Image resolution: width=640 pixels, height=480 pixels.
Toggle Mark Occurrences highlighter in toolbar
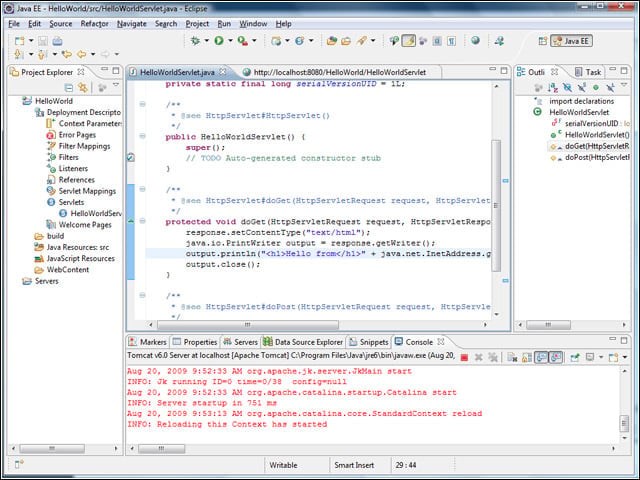pyautogui.click(x=409, y=40)
